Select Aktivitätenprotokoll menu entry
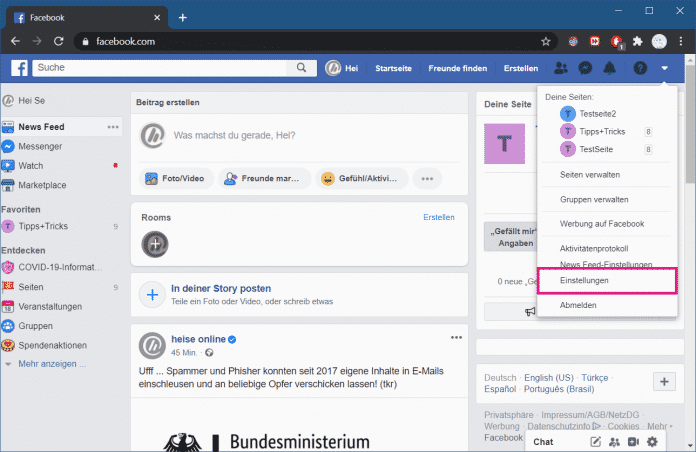 pyautogui.click(x=594, y=247)
